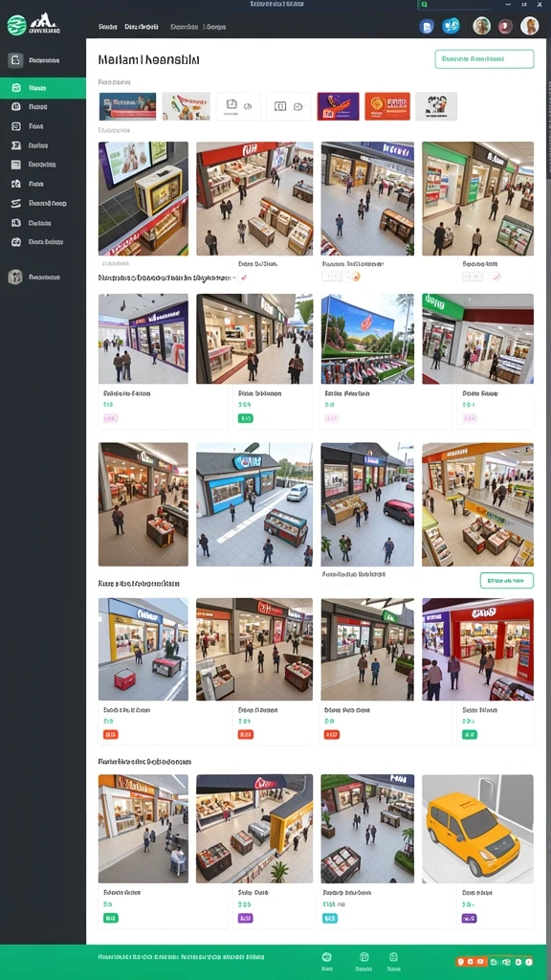Select the orange banner thumbnail in the top strip

(x=387, y=106)
